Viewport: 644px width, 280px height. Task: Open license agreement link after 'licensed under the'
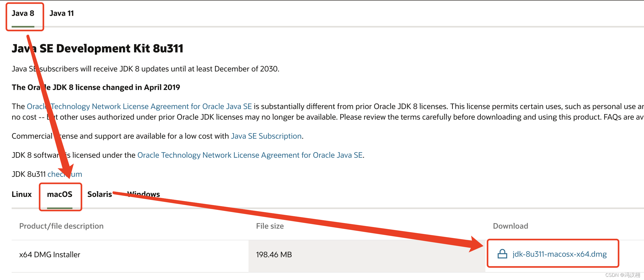click(250, 155)
